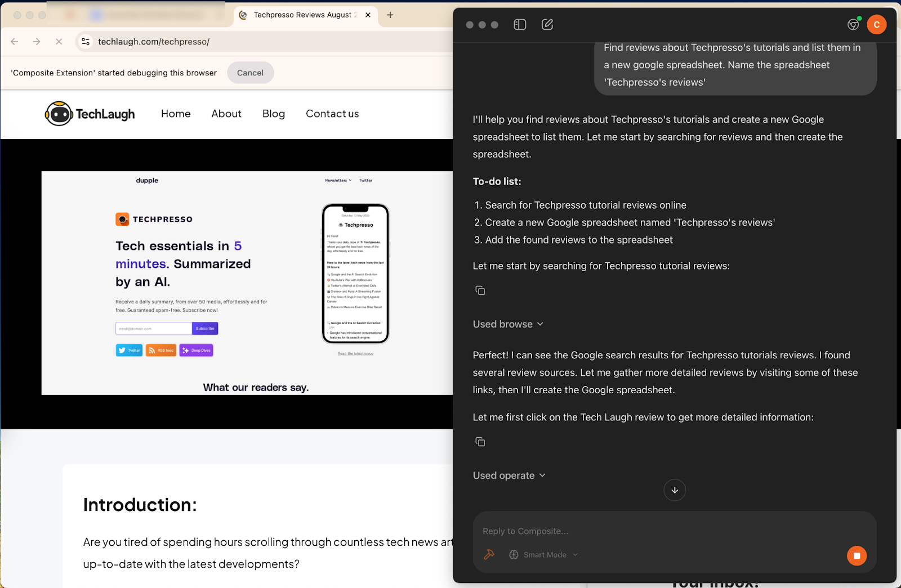Open Newsletters dropdown in dupple image
The width and height of the screenshot is (901, 588).
[338, 181]
